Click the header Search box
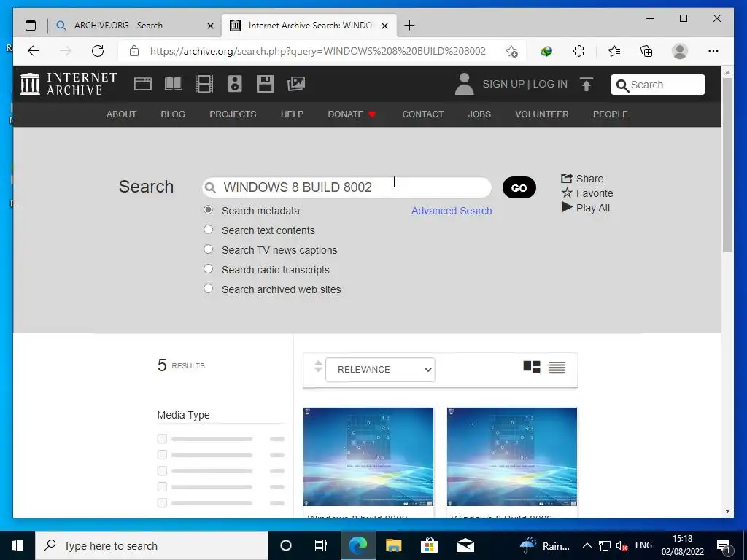Viewport: 747px width, 560px height. coord(658,85)
